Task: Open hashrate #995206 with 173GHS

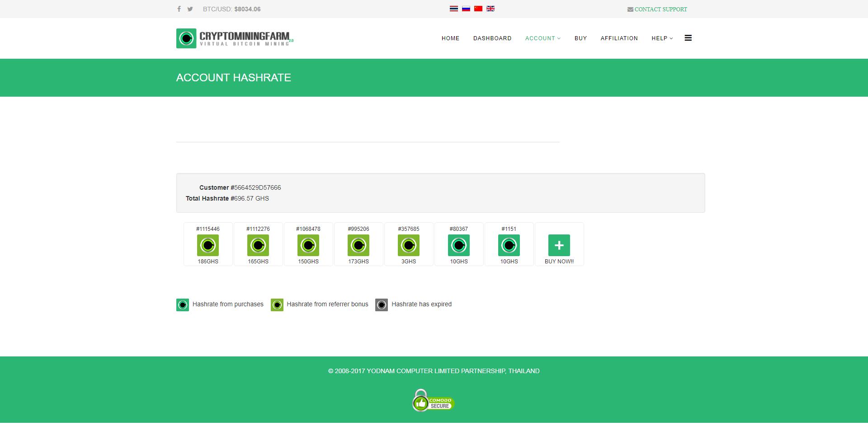Action: point(359,245)
